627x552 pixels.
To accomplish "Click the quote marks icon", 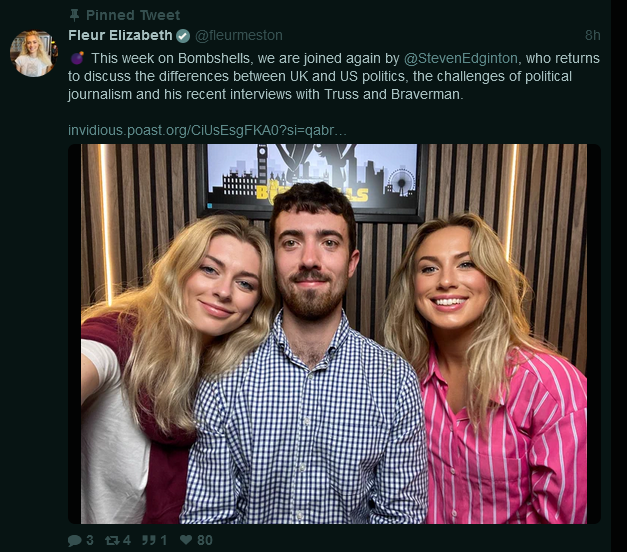I will point(149,540).
